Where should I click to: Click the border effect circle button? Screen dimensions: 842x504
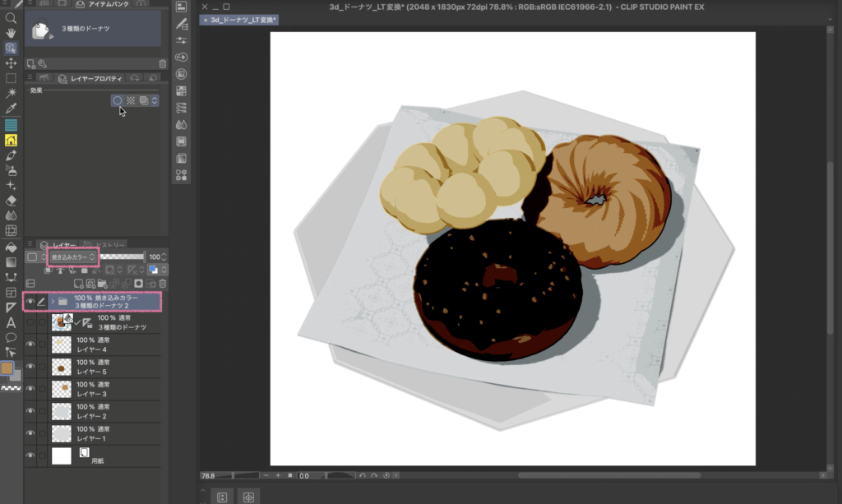[x=118, y=100]
